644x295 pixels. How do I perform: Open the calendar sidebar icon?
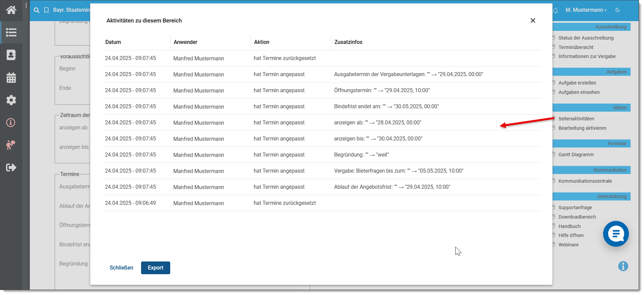(x=11, y=78)
